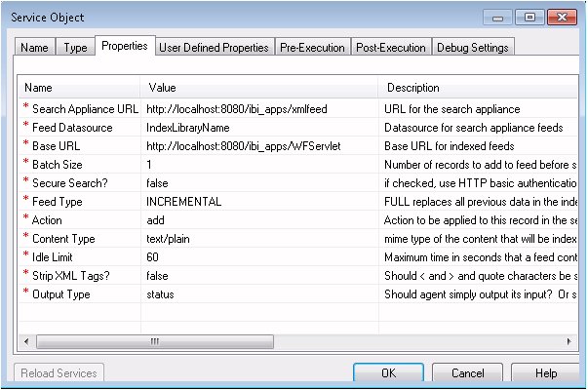Viewport: 588px width, 390px height.
Task: Click the Cancel button
Action: tap(468, 372)
